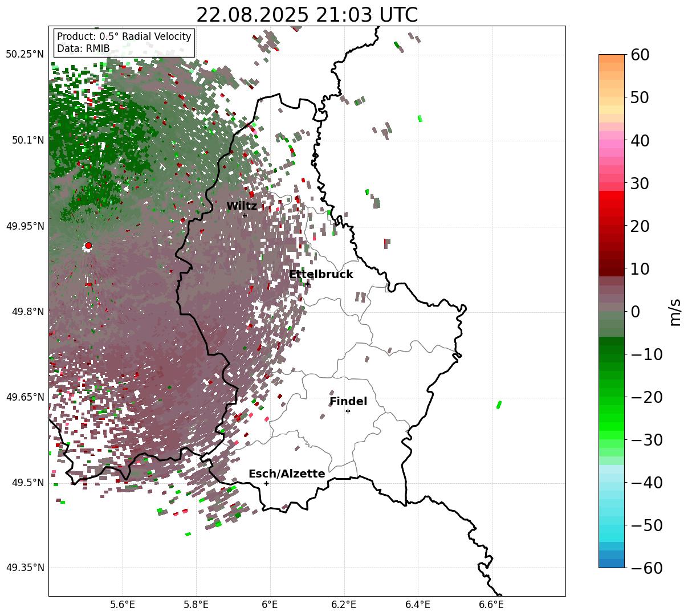Click the 49.5°N latitude label
This screenshot has width=688, height=616.
(27, 483)
